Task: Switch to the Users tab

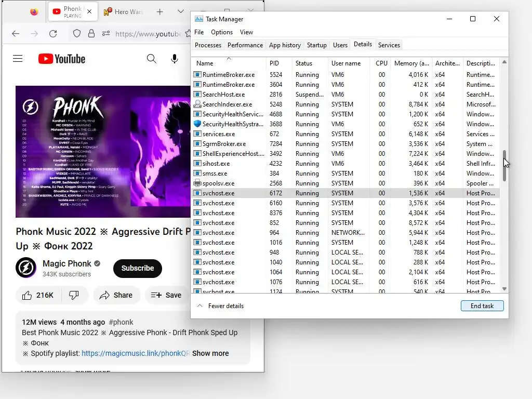Action: 340,45
